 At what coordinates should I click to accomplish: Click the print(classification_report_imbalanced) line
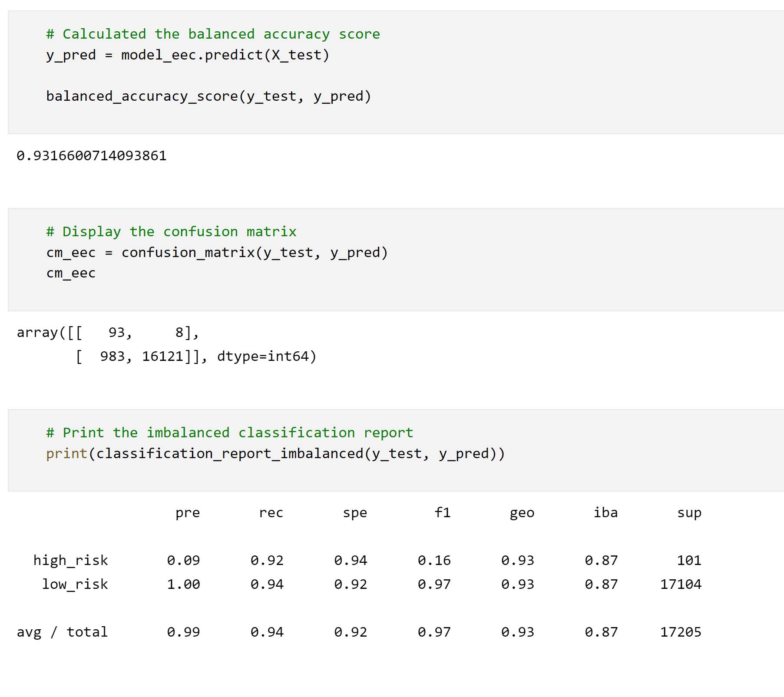pyautogui.click(x=275, y=453)
